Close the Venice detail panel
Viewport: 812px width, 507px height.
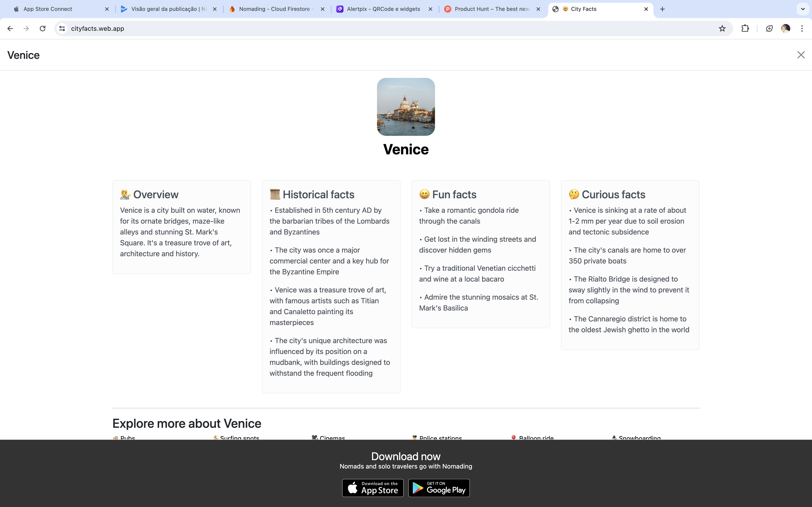[x=801, y=55]
